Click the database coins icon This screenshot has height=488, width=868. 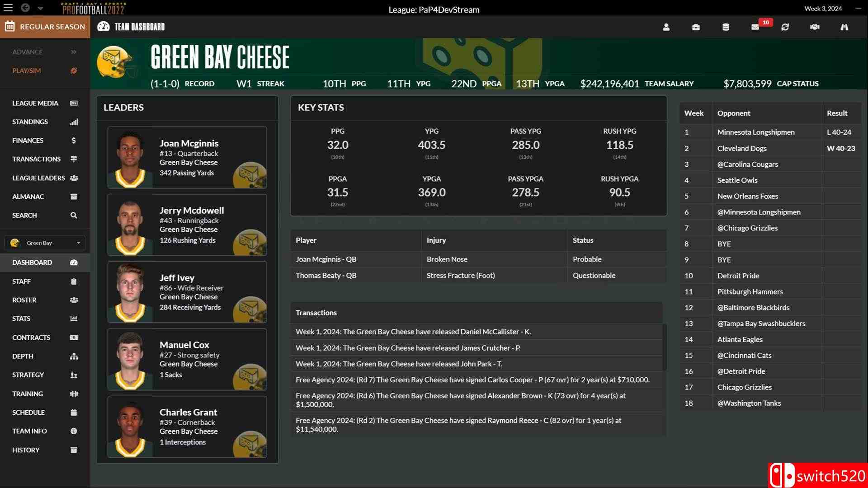click(x=726, y=27)
